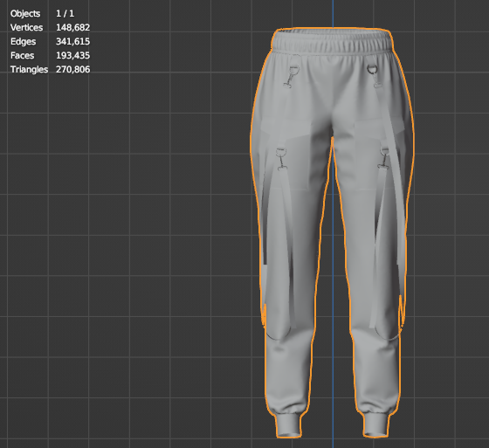The image size is (489, 448).
Task: Click the Objects label in statistics overlay
Action: pos(25,13)
